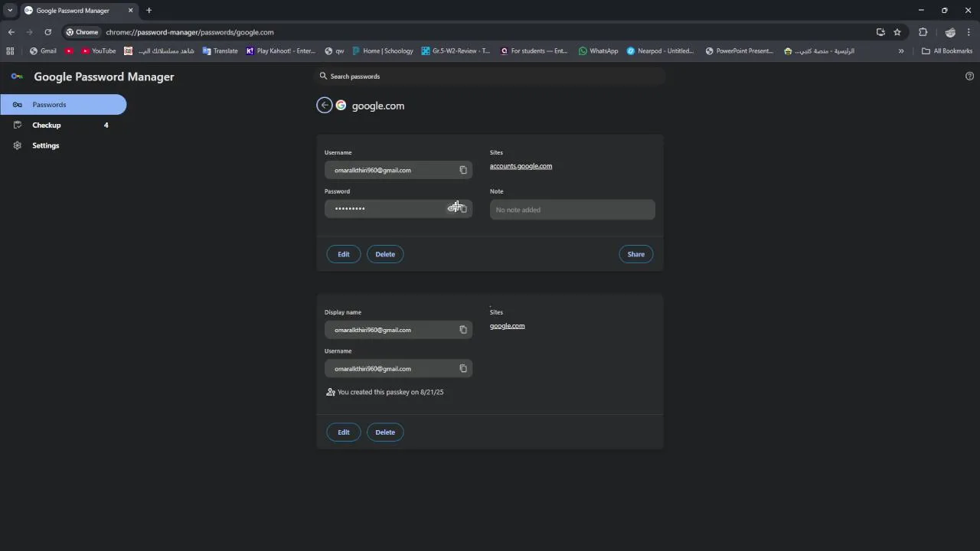Screen dimensions: 980x551
Task: Reload the page with the refresh icon
Action: [x=47, y=32]
